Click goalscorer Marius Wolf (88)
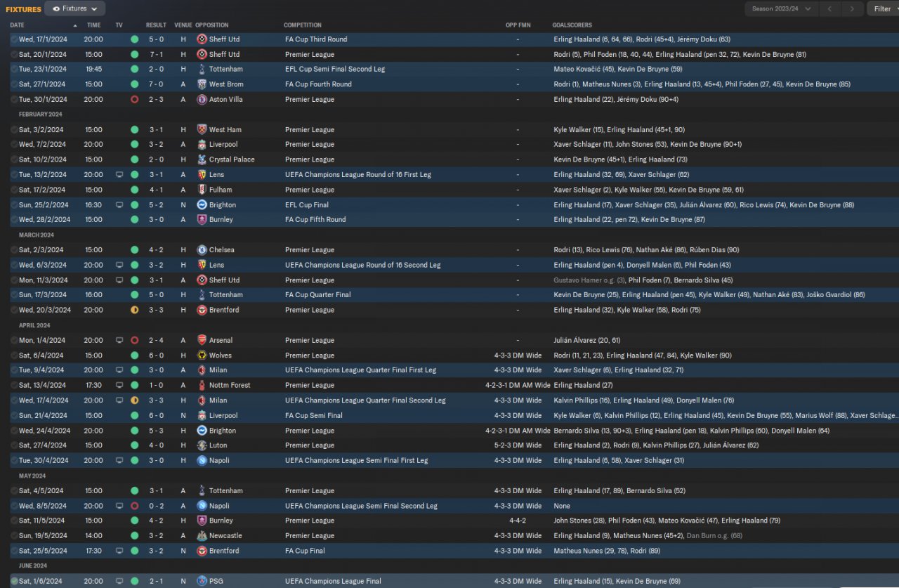This screenshot has width=899, height=588. pos(820,415)
